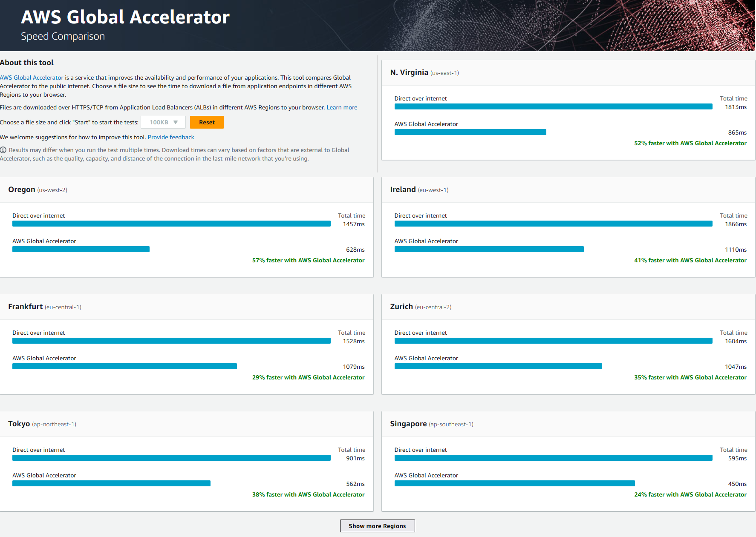Click the us-east-1 region code
Viewport: 756px width, 537px height.
tap(444, 73)
